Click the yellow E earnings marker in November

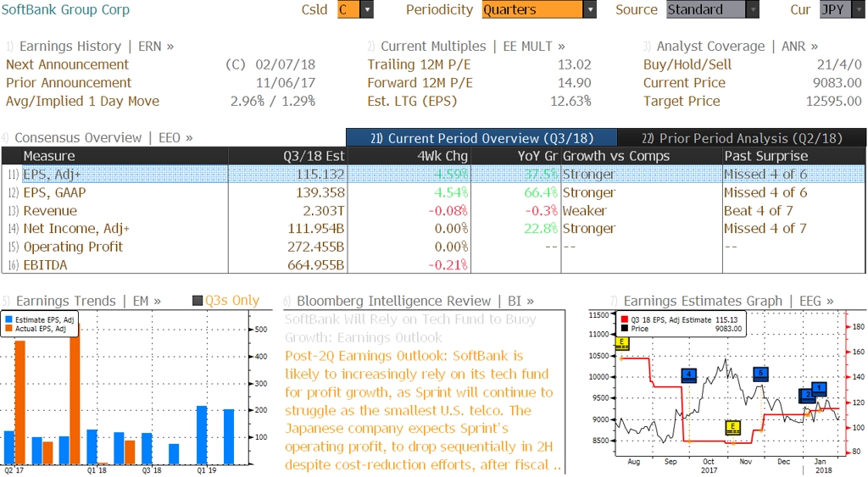(x=733, y=427)
